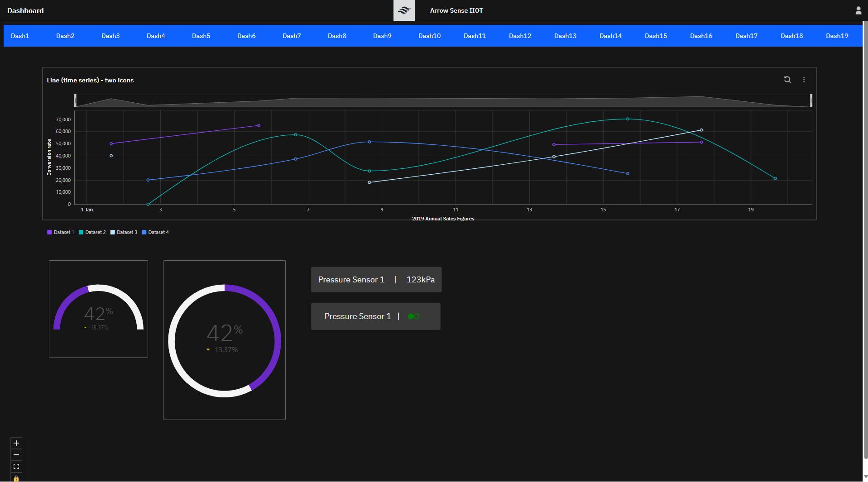Zoom out with the minus button

point(16,455)
